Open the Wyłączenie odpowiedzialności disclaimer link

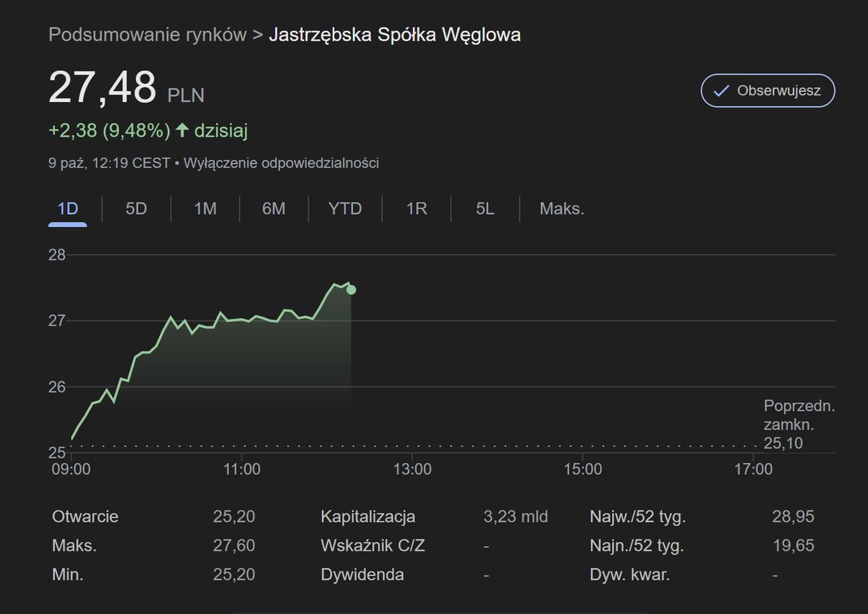[x=281, y=163]
